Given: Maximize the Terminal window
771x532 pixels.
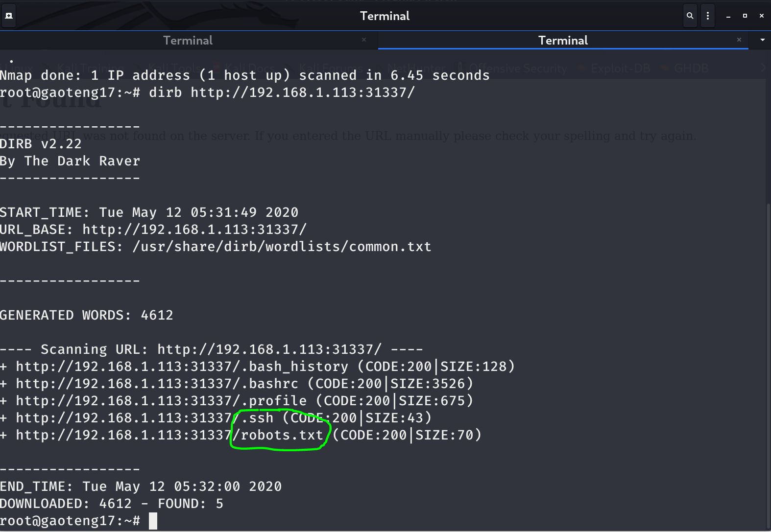Looking at the screenshot, I should [745, 16].
